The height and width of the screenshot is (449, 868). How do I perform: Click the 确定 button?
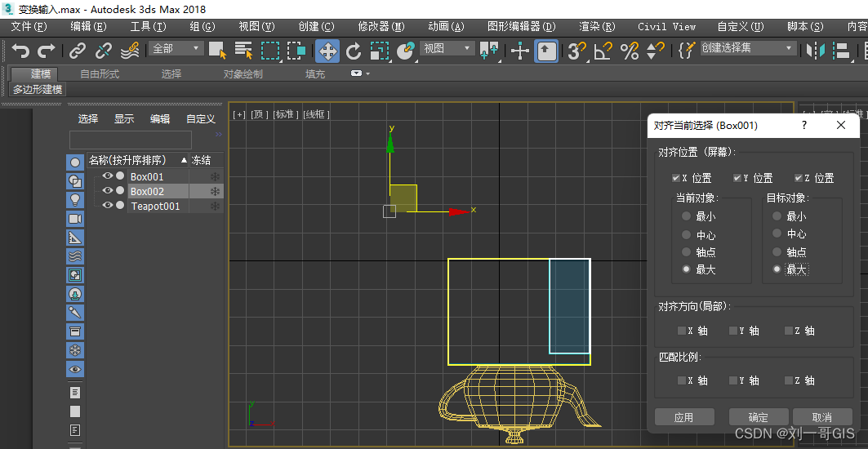pyautogui.click(x=759, y=417)
